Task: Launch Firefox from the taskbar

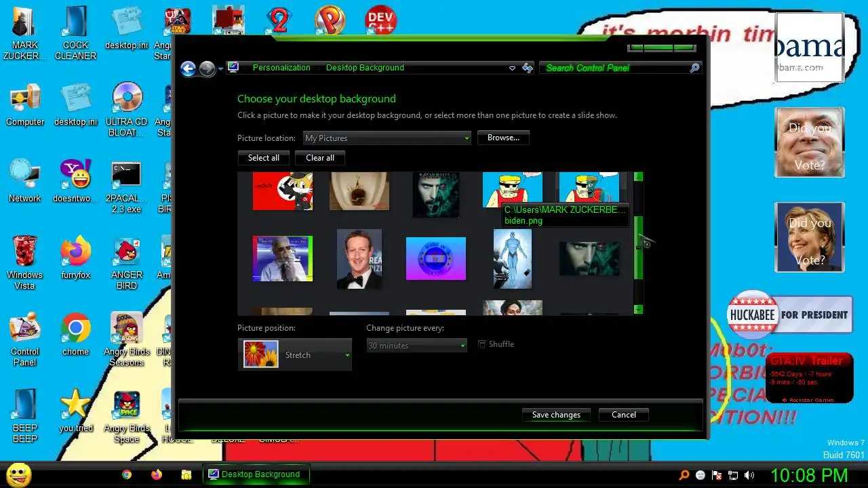Action: pos(157,475)
